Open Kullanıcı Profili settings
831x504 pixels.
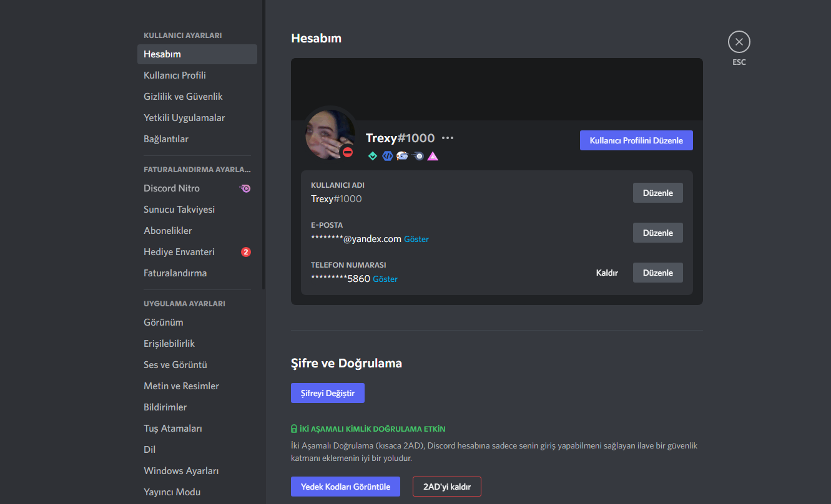tap(197, 75)
